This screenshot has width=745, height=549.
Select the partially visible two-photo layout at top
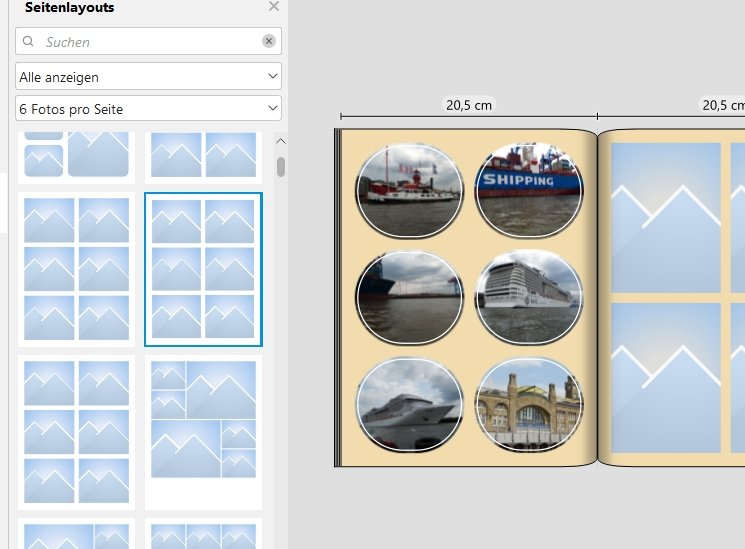click(203, 157)
